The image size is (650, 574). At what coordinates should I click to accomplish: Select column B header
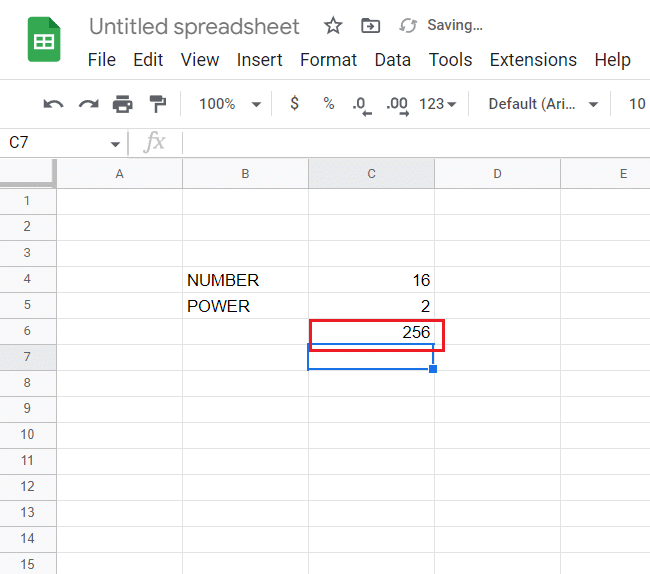click(245, 174)
